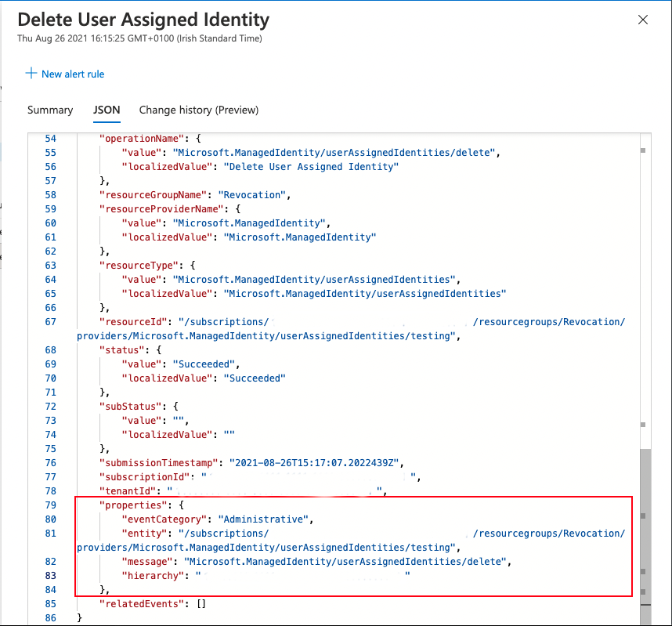Viewport: 672px width, 626px height.
Task: Open Change history (Preview) tab
Action: (x=199, y=110)
